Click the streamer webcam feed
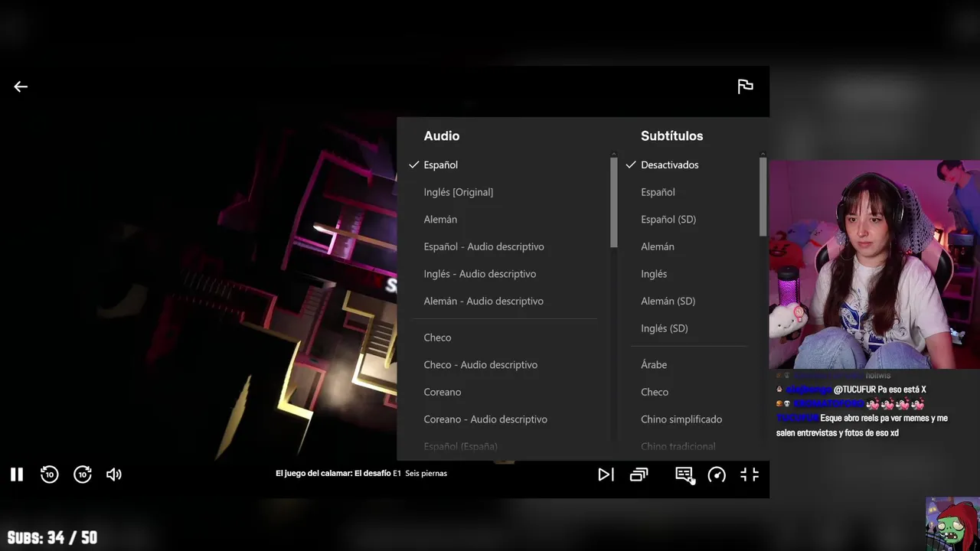The height and width of the screenshot is (551, 980). pyautogui.click(x=874, y=265)
